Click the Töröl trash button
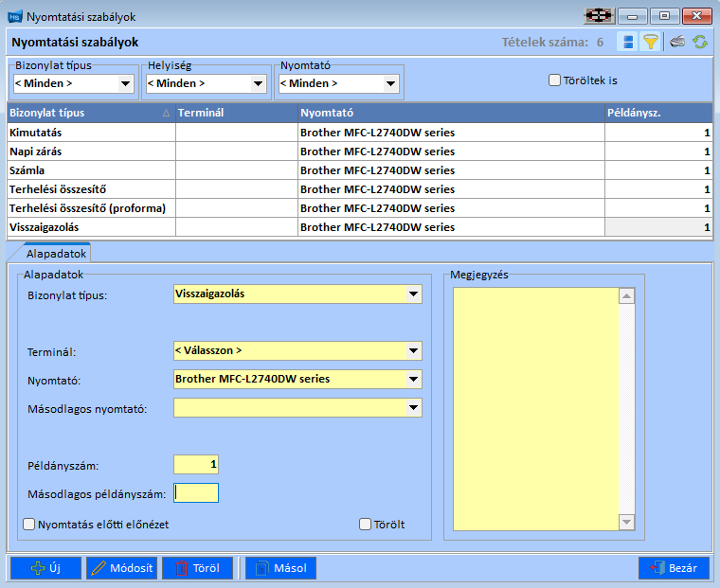 tap(197, 568)
